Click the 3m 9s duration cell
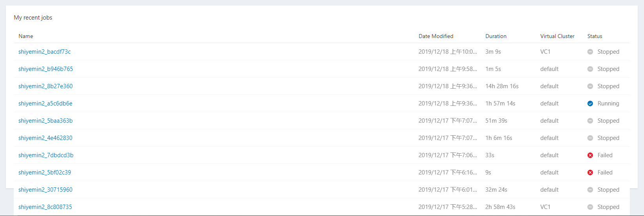 493,52
